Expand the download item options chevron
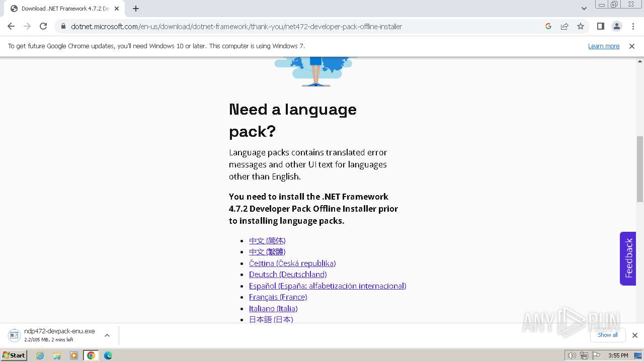Viewport: 644px width, 362px height. pyautogui.click(x=107, y=335)
